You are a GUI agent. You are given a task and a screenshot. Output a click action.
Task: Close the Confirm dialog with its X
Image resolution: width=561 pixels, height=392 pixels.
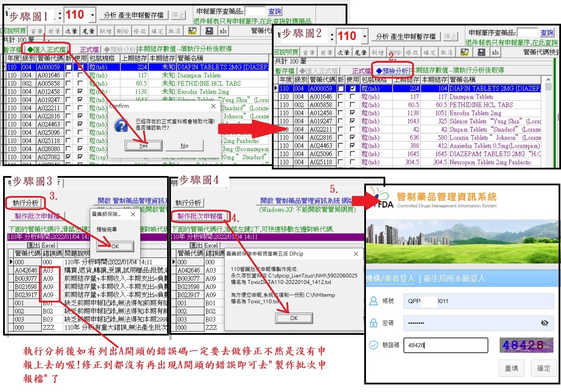tap(213, 106)
